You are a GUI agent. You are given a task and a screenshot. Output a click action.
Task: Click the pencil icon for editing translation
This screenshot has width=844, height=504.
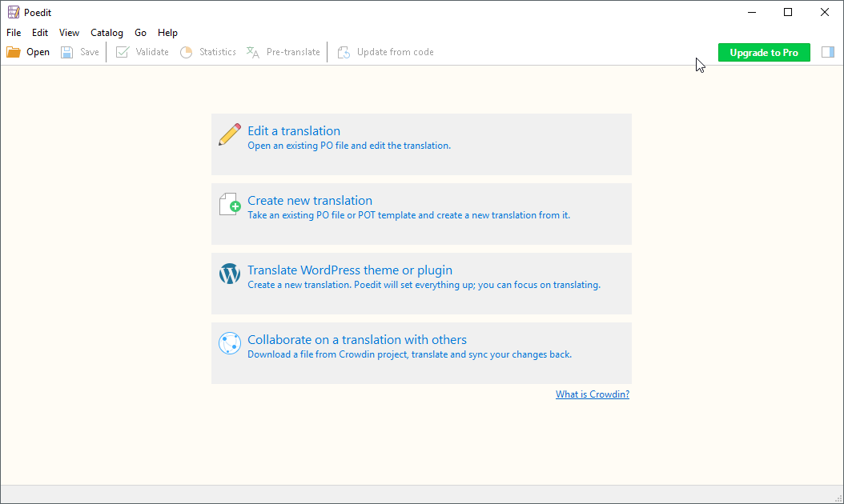[230, 134]
